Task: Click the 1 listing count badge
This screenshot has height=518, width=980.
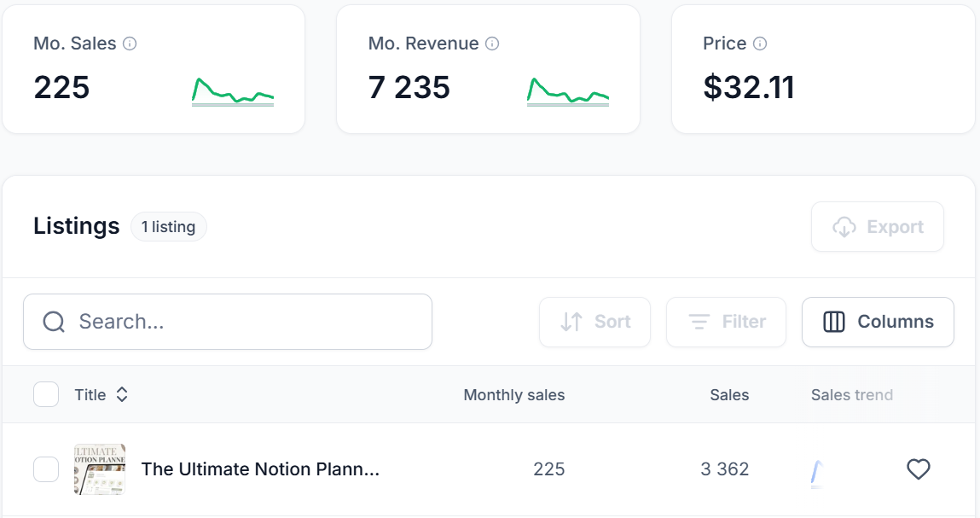Action: (168, 226)
